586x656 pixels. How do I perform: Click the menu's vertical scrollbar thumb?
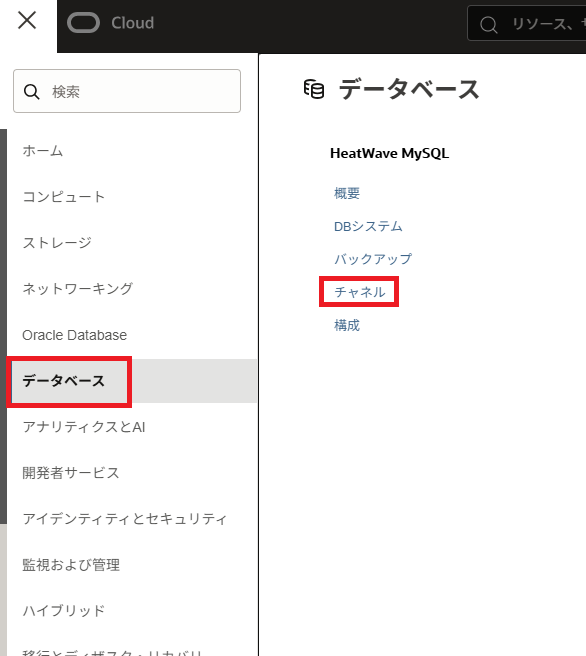point(3,326)
